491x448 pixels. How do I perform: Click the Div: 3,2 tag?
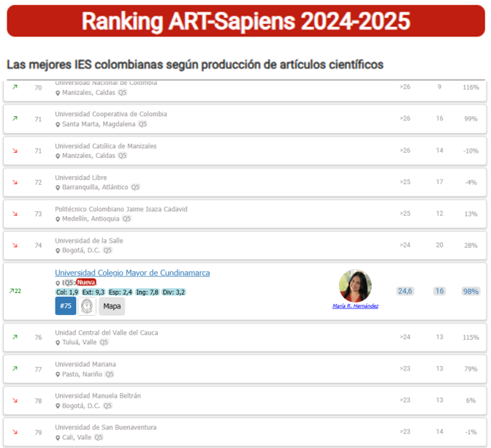click(173, 292)
